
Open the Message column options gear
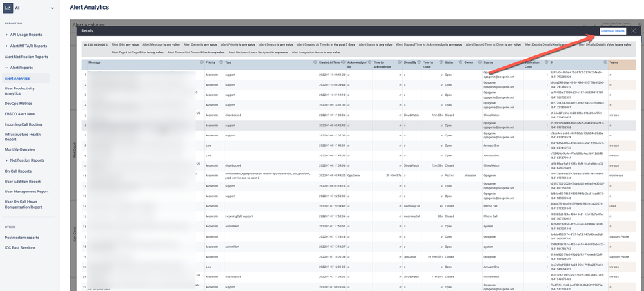(201, 62)
